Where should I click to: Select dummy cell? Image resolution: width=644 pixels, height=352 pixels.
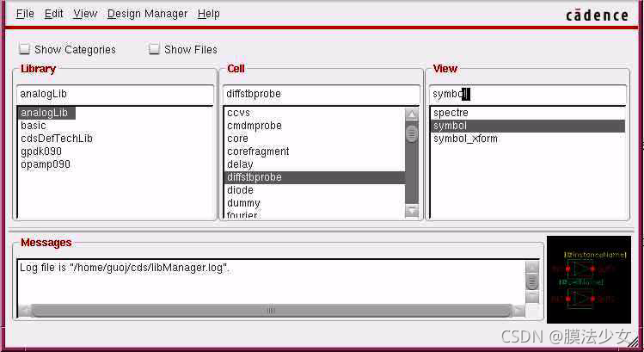(315, 203)
